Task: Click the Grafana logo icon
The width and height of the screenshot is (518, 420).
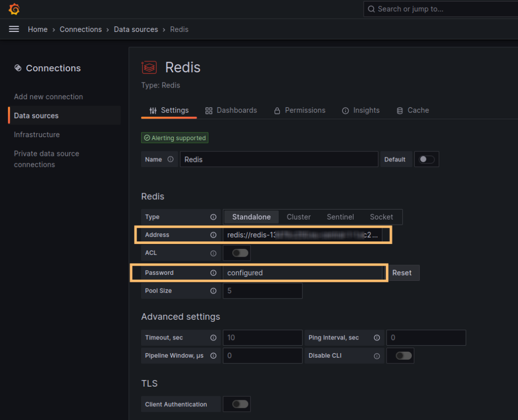Action: (14, 9)
